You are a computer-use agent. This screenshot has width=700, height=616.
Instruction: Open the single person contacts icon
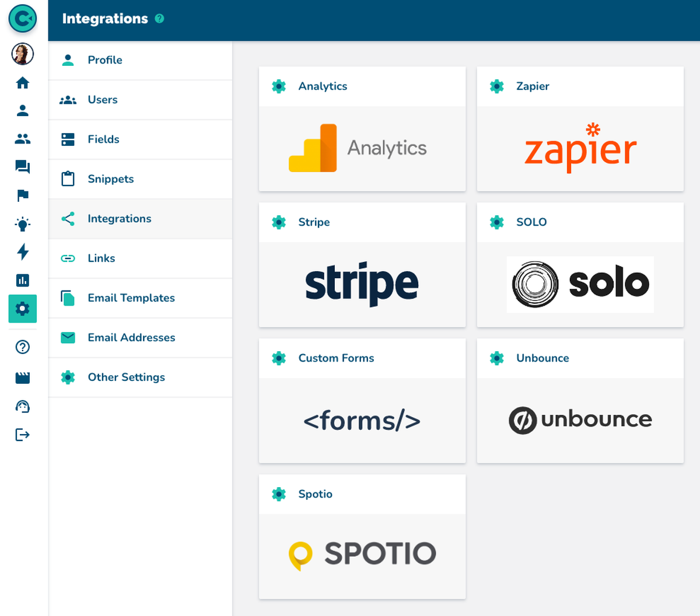[23, 110]
